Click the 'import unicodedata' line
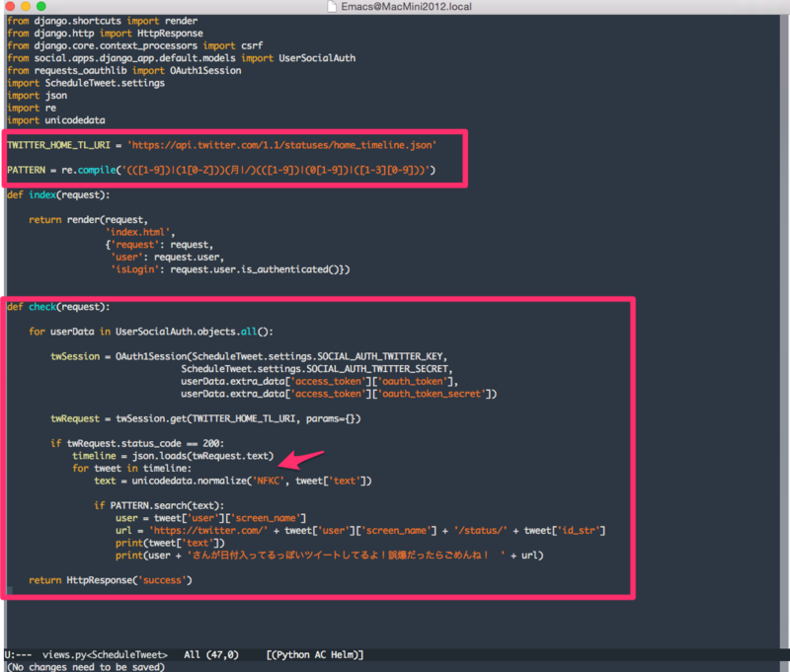Viewport: 790px width, 672px height. [56, 120]
